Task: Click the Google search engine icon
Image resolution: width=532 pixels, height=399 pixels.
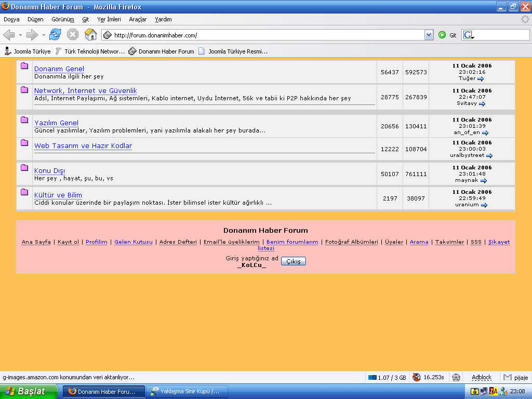Action: [469, 35]
